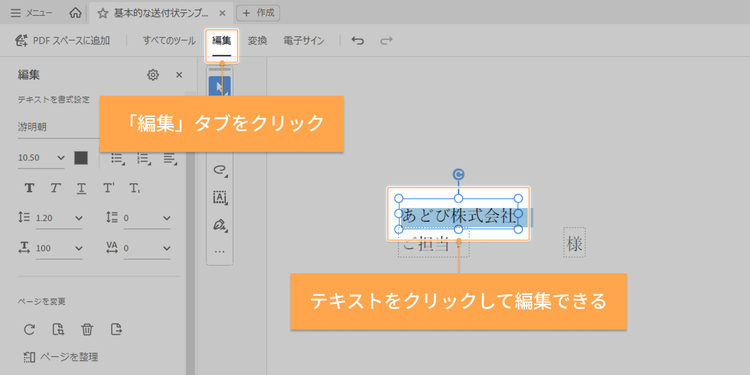Apply bulleted list formatting
The width and height of the screenshot is (750, 375).
118,158
